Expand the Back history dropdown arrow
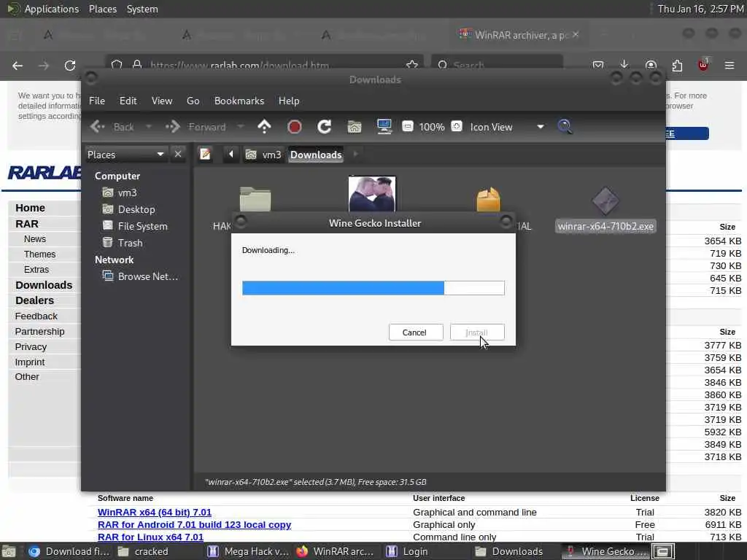 coord(148,127)
